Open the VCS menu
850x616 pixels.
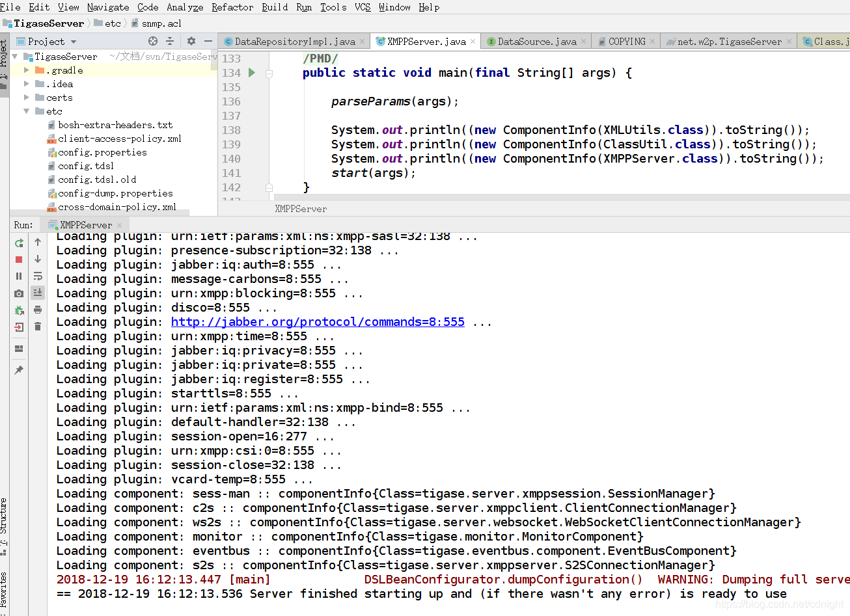tap(363, 7)
